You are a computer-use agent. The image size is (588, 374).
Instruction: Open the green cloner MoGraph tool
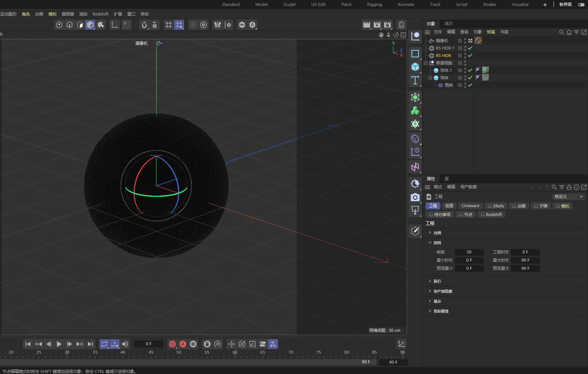(x=415, y=111)
